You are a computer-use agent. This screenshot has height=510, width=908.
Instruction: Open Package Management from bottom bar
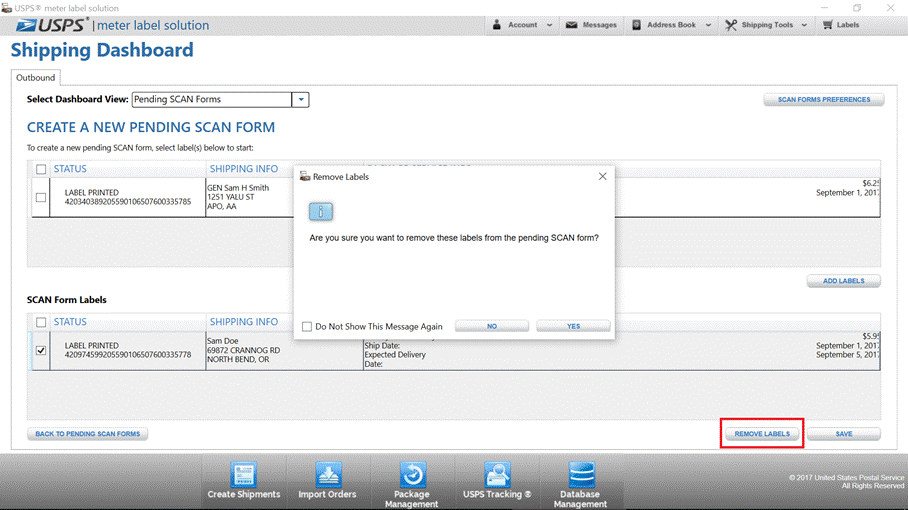click(412, 485)
